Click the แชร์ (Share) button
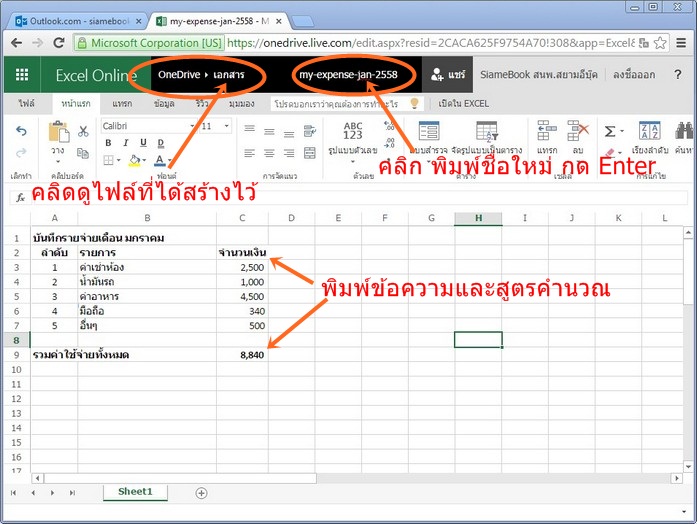 [x=448, y=75]
